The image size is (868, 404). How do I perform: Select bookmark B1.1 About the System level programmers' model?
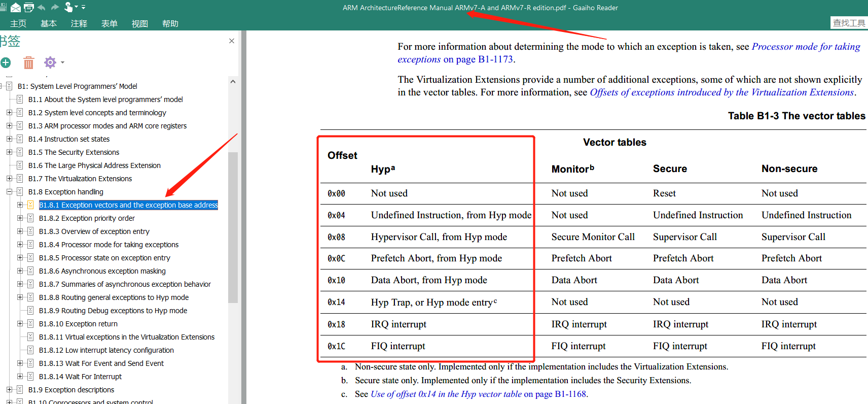(x=105, y=99)
